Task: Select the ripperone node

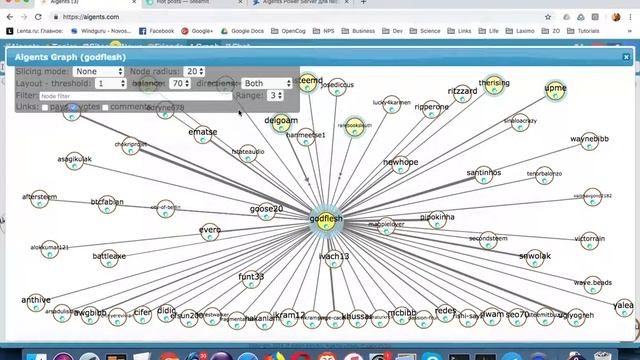Action: coord(431,110)
